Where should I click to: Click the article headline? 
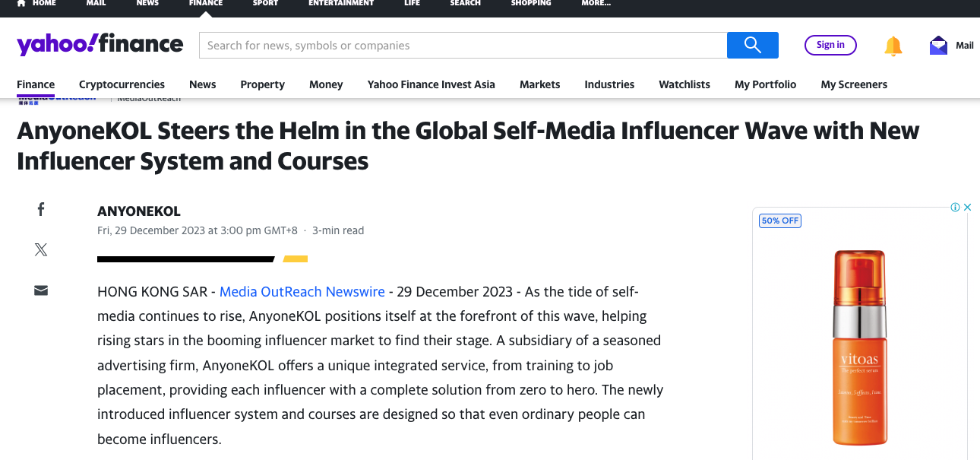pos(468,146)
